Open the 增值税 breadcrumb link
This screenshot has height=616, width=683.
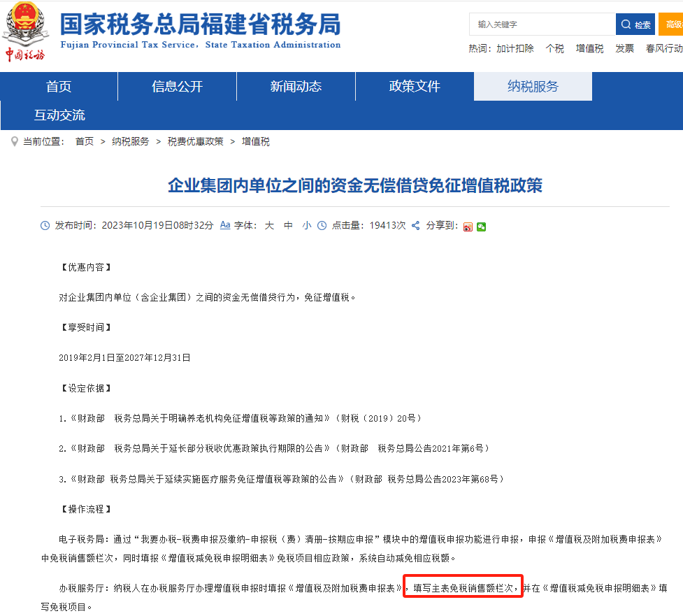(x=255, y=141)
